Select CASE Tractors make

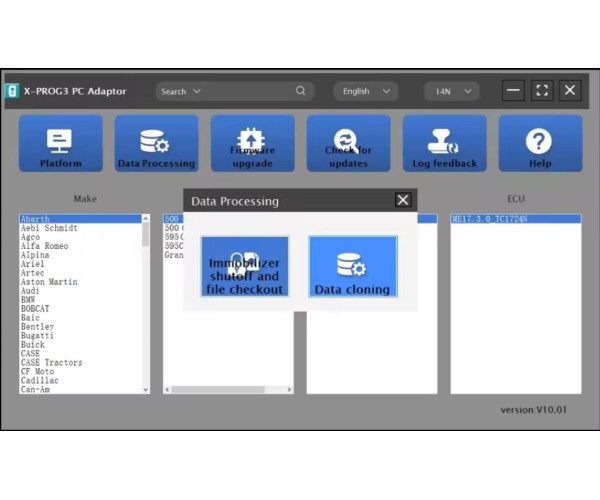tap(80, 363)
